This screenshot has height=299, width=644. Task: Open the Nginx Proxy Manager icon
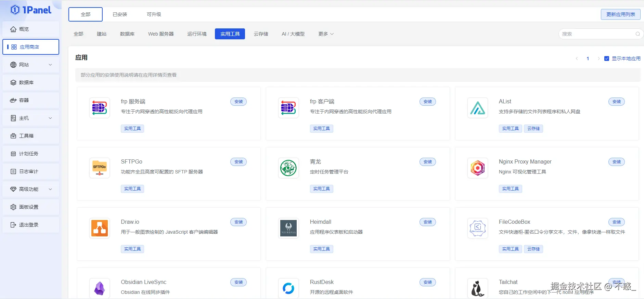pos(478,168)
